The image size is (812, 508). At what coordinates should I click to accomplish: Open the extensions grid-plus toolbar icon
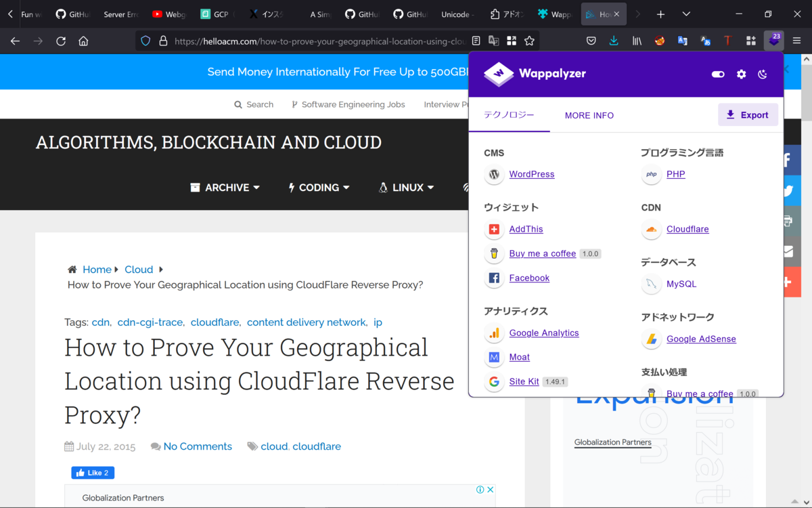pyautogui.click(x=750, y=41)
